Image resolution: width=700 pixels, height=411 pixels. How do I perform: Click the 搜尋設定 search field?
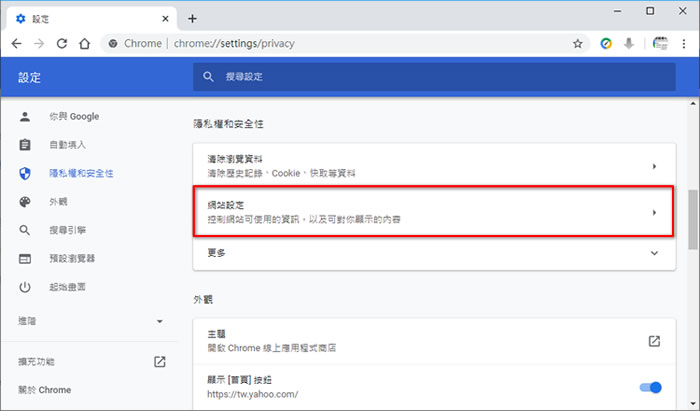point(434,76)
